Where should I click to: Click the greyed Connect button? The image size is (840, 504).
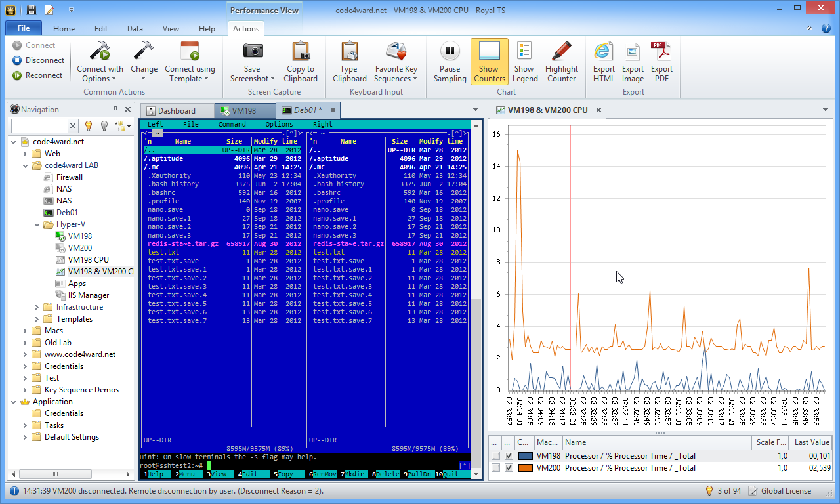pyautogui.click(x=33, y=45)
